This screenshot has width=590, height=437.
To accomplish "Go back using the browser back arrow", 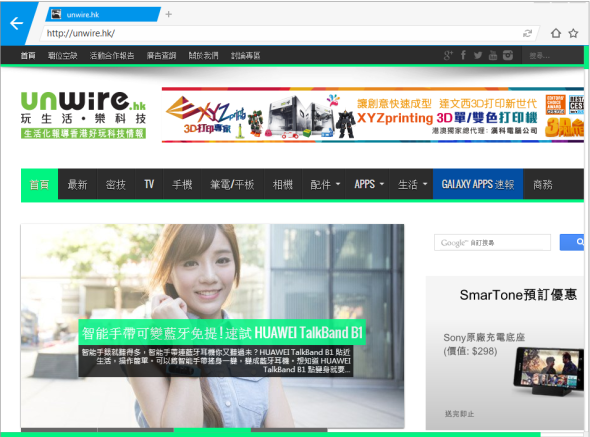I will click(17, 23).
